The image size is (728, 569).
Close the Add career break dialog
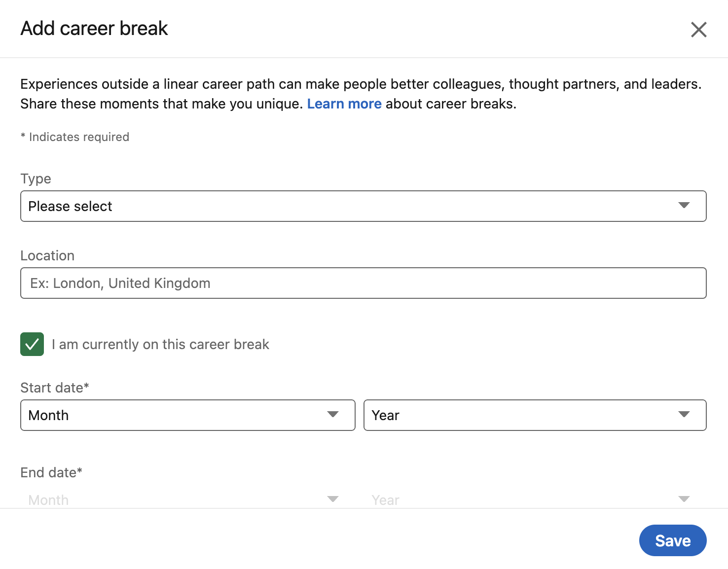698,30
